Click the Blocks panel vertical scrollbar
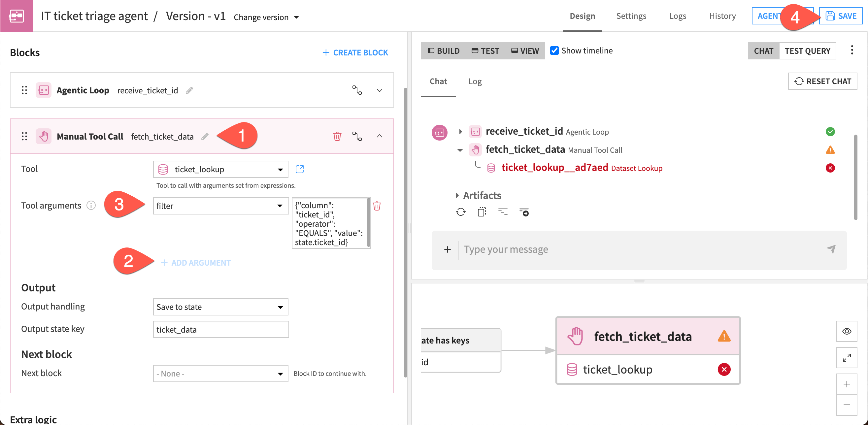Screen dimensions: 868x425 pos(406,232)
